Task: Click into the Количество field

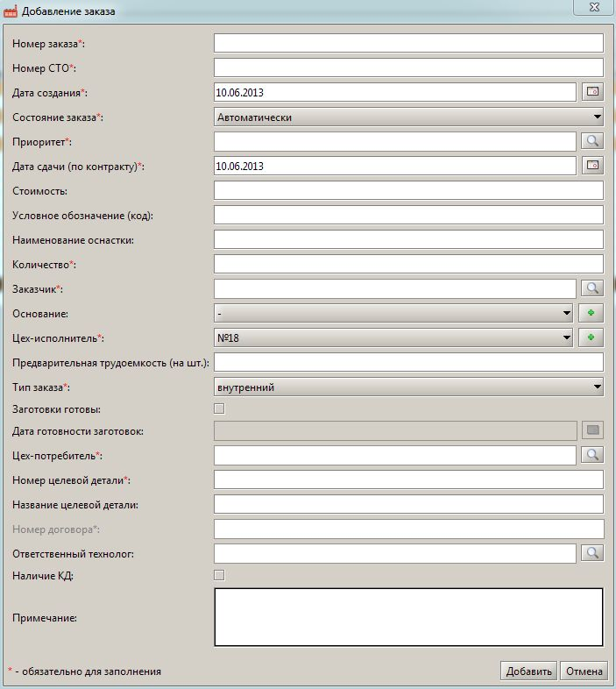Action: pyautogui.click(x=408, y=265)
